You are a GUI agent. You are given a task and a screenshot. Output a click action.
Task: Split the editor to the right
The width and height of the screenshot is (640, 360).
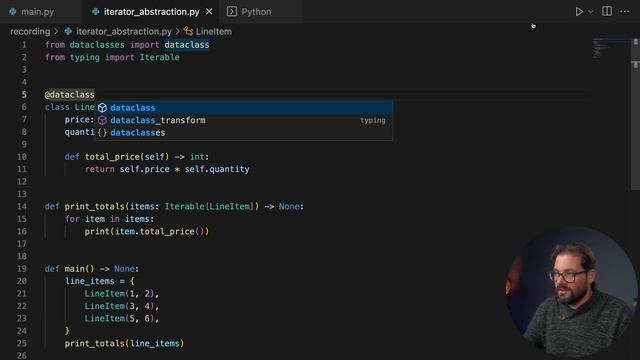coord(607,11)
